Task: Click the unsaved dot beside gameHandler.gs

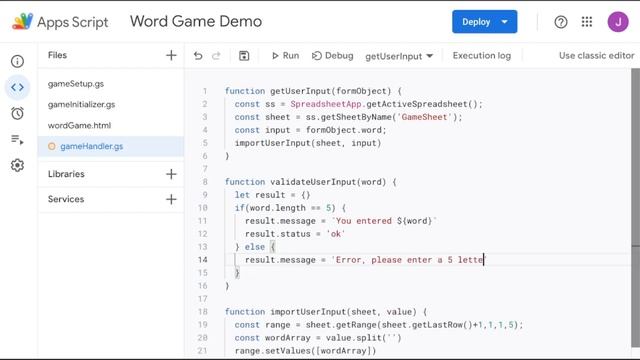Action: 51,146
